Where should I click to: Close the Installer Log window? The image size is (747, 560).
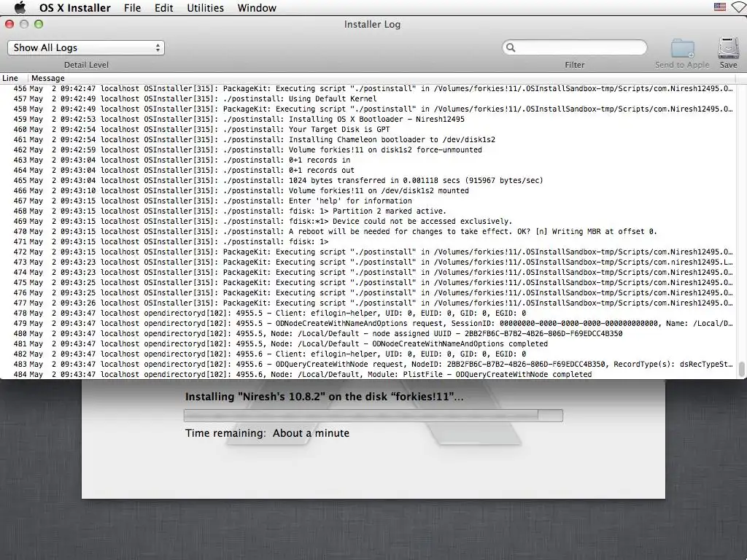coord(9,24)
